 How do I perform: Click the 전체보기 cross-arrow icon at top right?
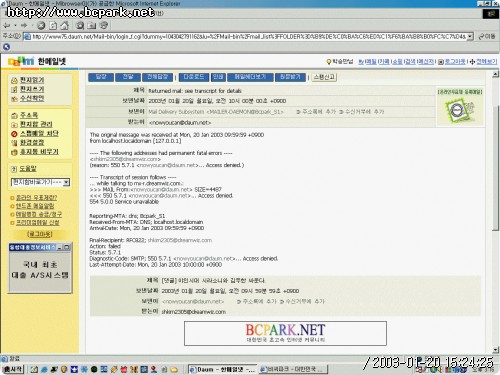472,62
